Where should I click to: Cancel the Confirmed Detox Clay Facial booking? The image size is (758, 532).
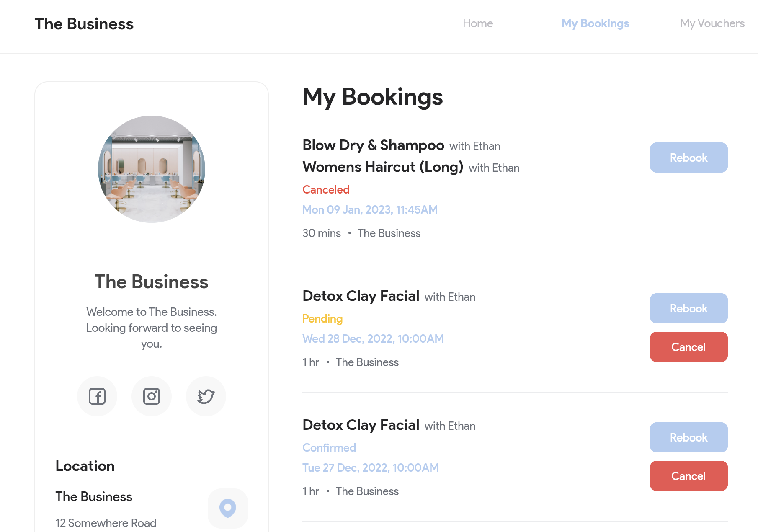(x=689, y=476)
